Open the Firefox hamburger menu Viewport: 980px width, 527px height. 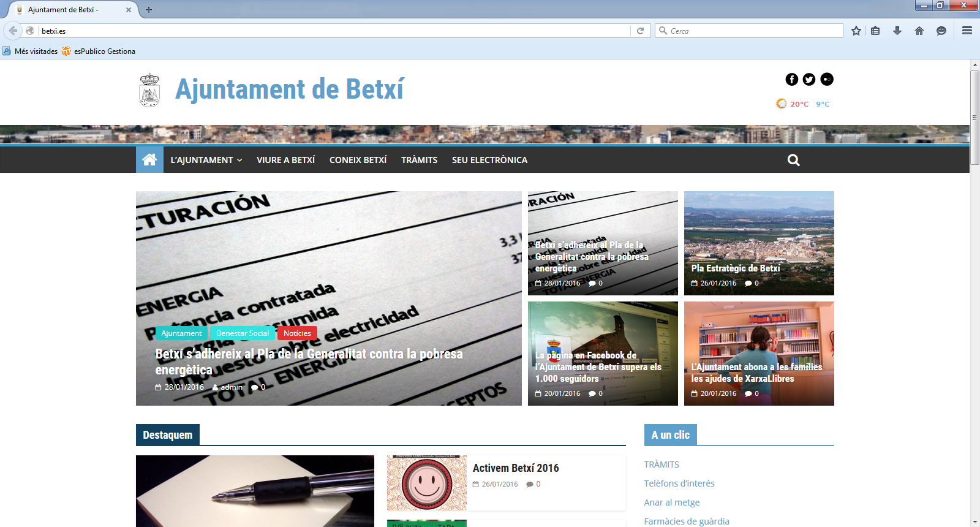967,31
